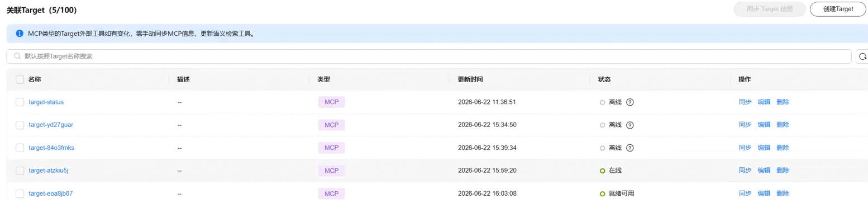Open target-84o3fmks details

pyautogui.click(x=51, y=148)
